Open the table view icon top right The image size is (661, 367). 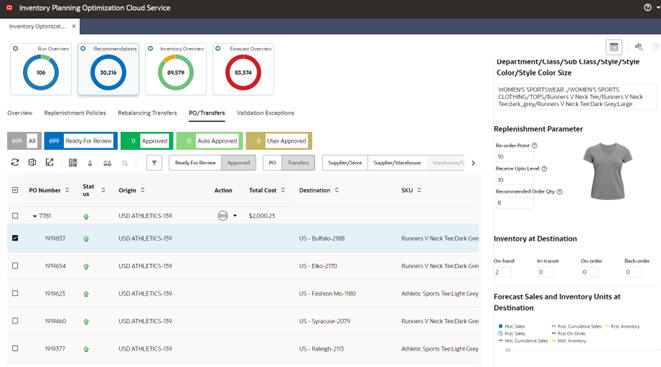(614, 47)
